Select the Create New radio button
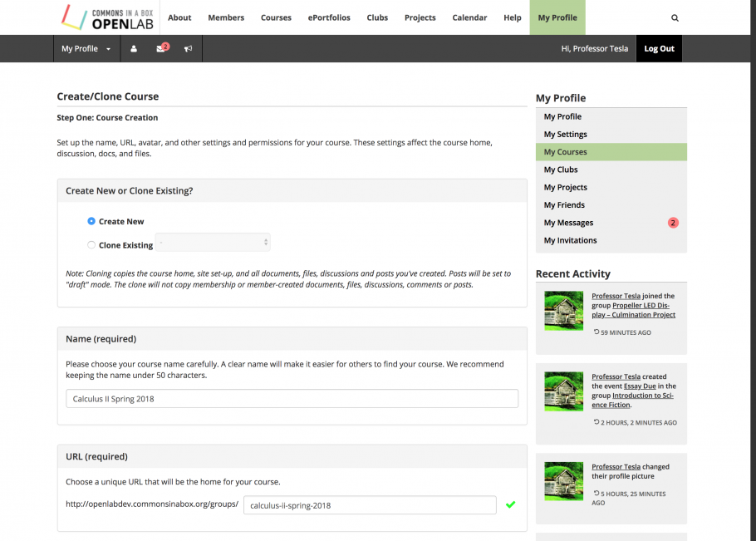Image resolution: width=756 pixels, height=541 pixels. coord(91,221)
